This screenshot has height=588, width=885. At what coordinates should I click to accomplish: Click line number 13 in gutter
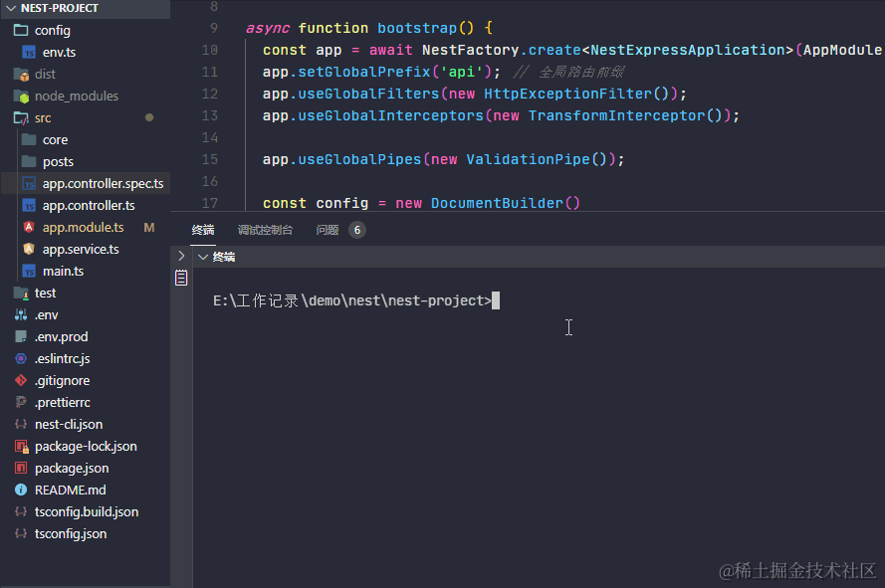[x=209, y=115]
